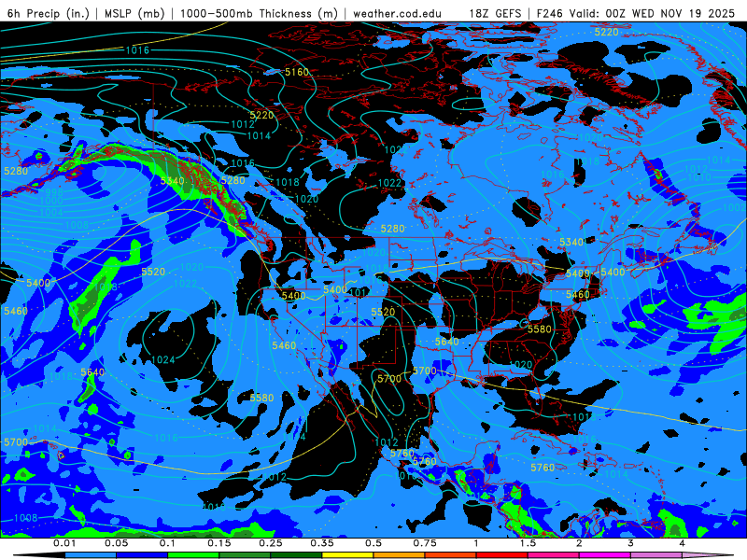The height and width of the screenshot is (560, 747).
Task: Click the 'F246 Valid: 00Z WED NOV 19 2025' text
Action: coord(636,13)
